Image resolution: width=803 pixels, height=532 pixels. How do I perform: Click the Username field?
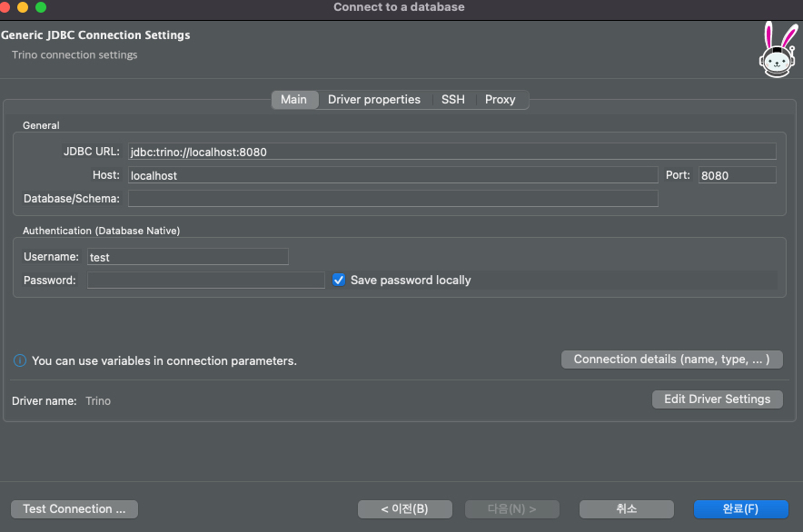pyautogui.click(x=188, y=257)
